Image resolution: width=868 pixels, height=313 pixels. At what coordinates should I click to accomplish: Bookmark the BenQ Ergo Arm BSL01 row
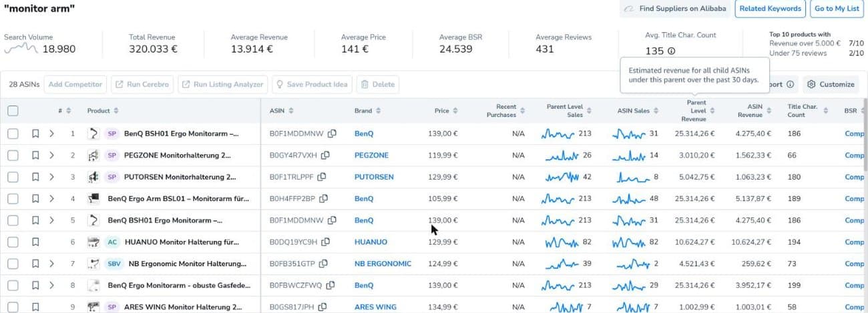35,199
